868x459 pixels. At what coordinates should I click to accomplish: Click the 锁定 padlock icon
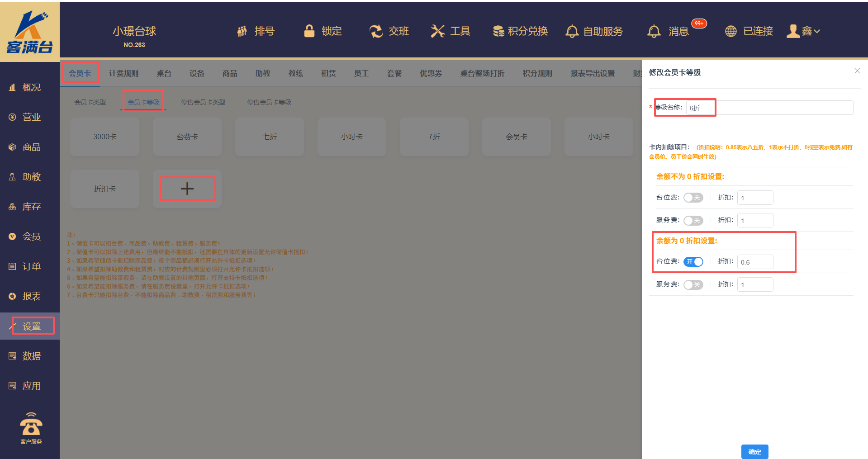(x=309, y=31)
